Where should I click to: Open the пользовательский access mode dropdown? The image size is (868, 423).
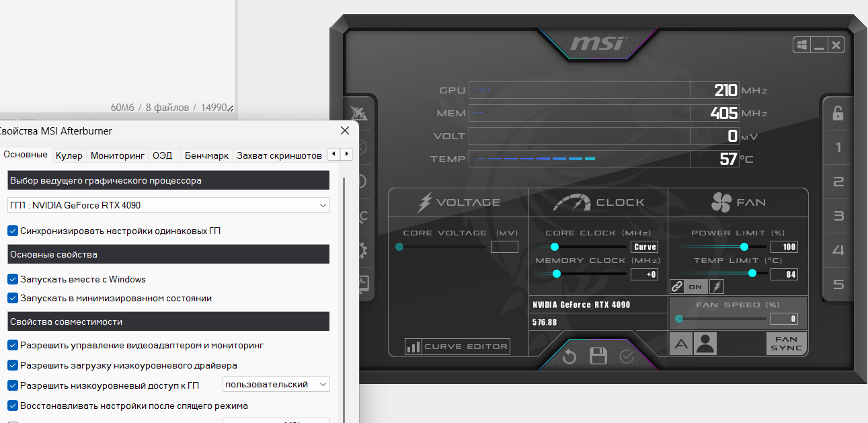point(276,384)
